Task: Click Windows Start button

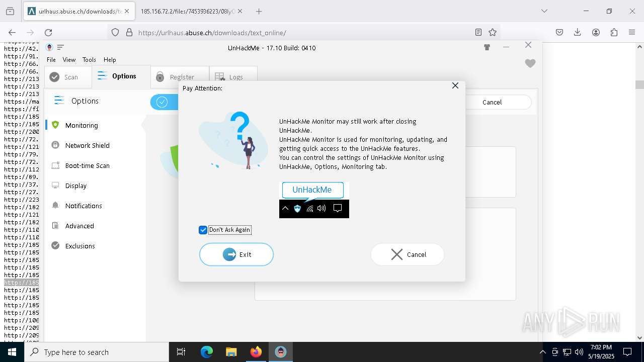Action: 12,352
